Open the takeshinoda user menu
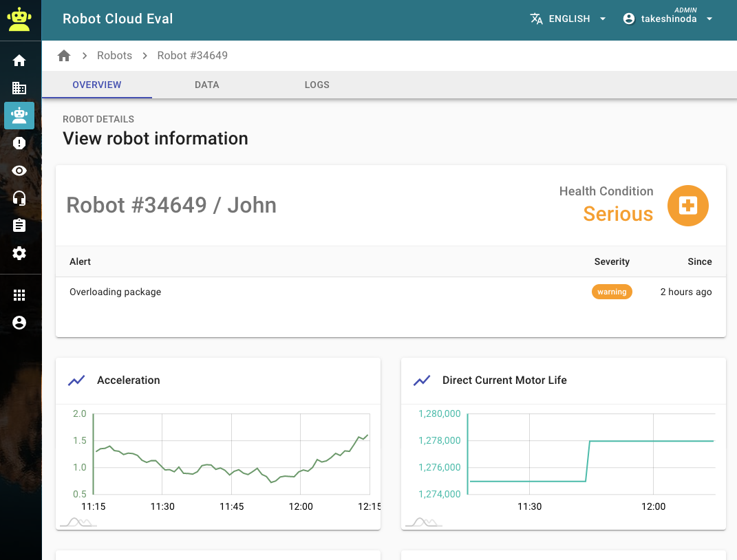The height and width of the screenshot is (560, 737). [x=667, y=19]
